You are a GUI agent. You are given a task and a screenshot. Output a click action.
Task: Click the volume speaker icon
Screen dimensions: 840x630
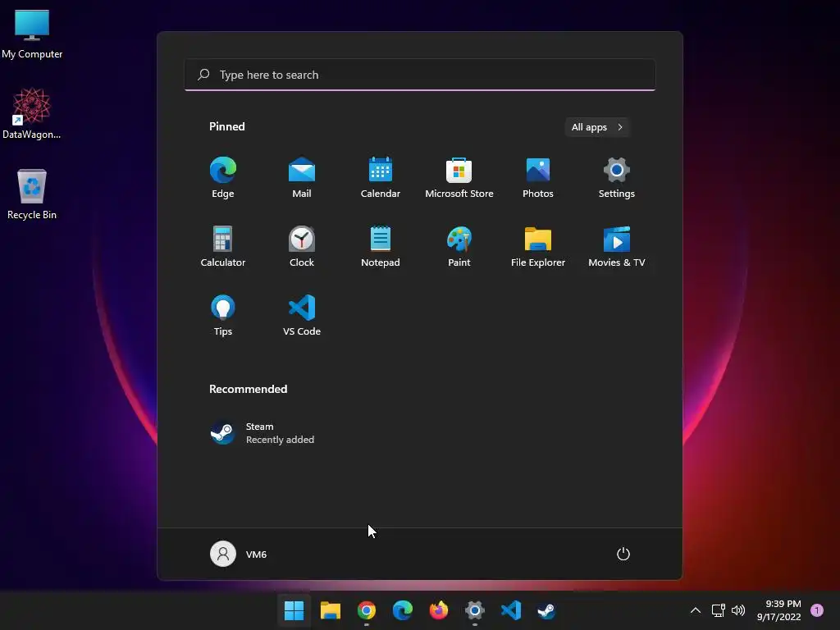coord(738,610)
